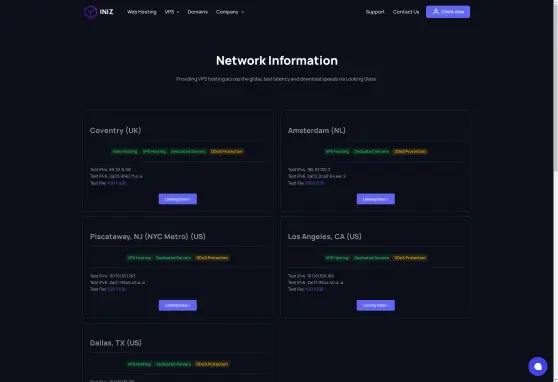Click VPS Hosting tag in Los Angeles card
558x382 pixels.
337,258
